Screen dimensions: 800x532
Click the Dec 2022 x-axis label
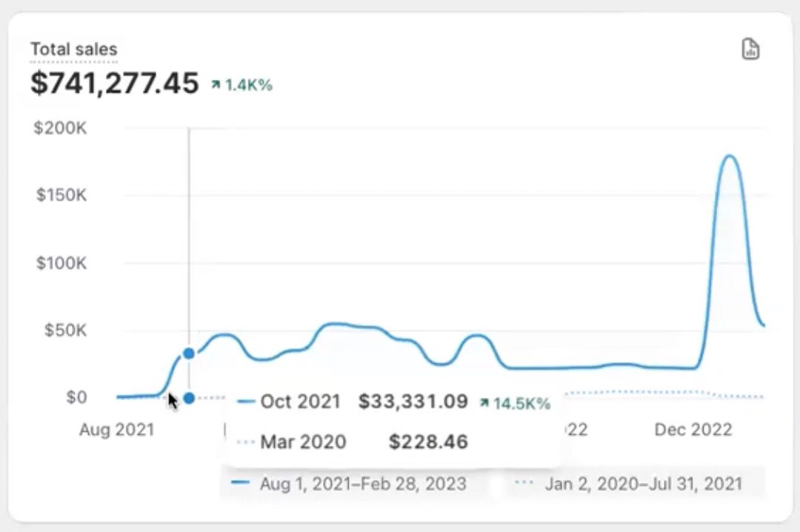click(x=694, y=430)
